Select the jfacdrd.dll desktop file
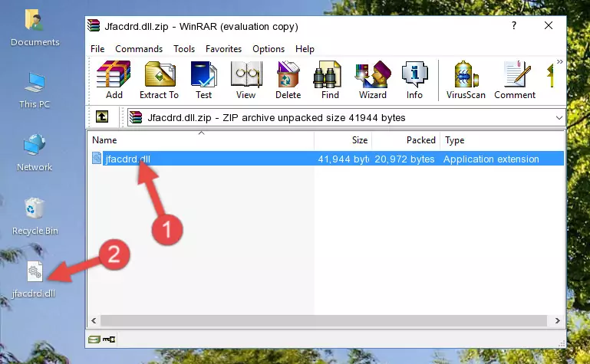The image size is (590, 364). [x=34, y=280]
